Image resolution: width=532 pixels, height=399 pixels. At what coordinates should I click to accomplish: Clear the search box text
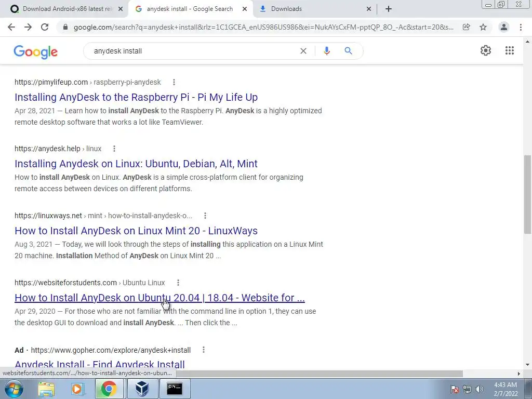[x=303, y=51]
